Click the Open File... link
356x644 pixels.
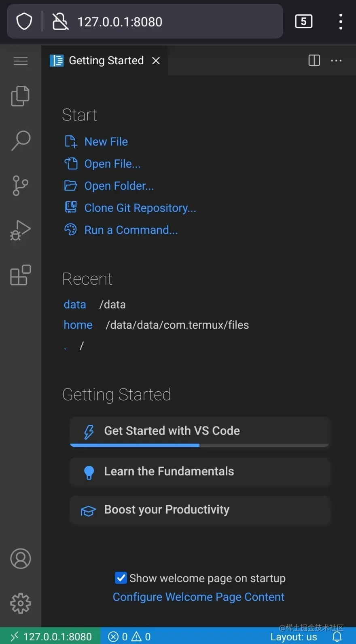coord(112,164)
